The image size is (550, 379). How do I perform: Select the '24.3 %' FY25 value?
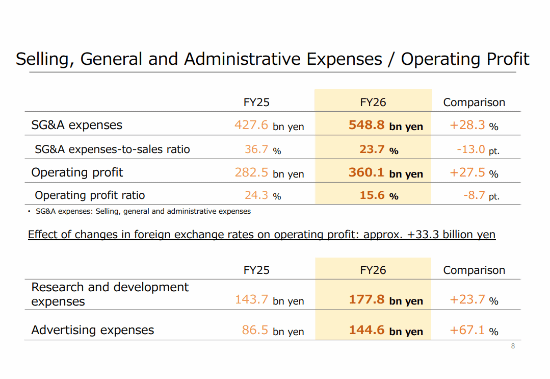pos(263,195)
